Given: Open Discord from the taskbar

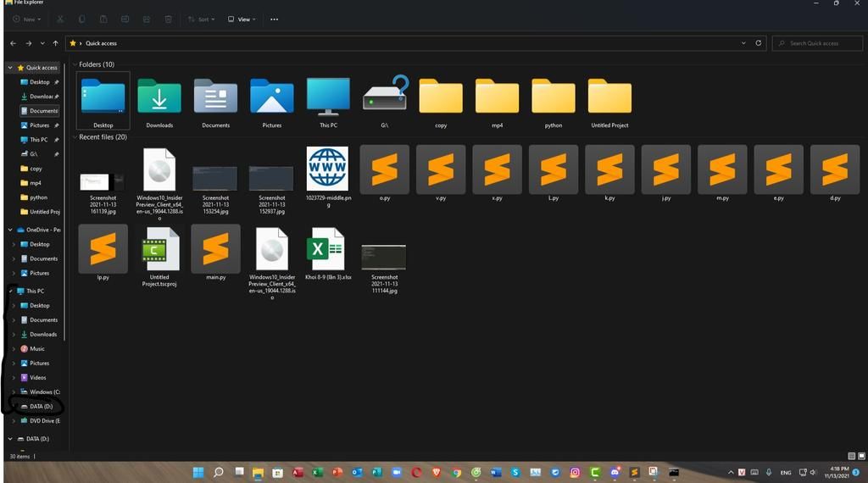Looking at the screenshot, I should click(x=615, y=473).
